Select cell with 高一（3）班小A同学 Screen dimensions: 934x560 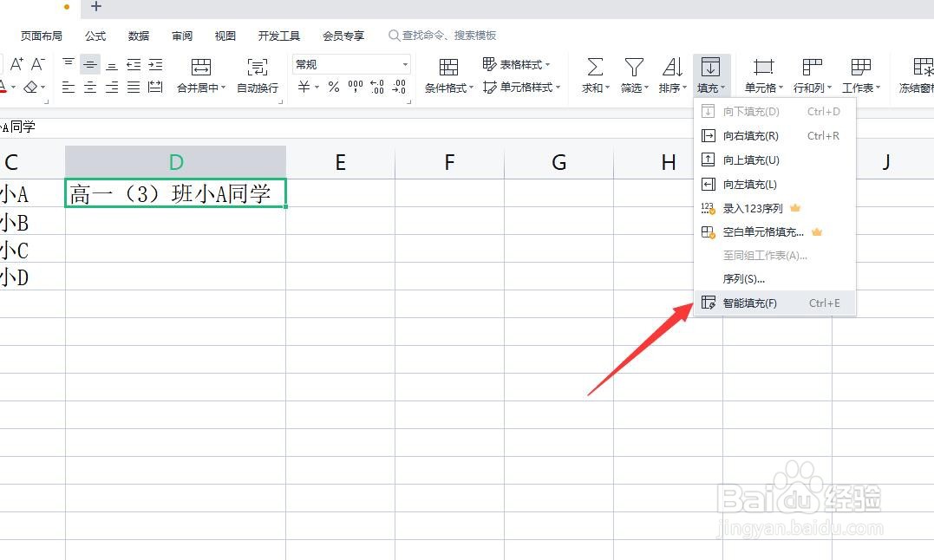coord(176,192)
